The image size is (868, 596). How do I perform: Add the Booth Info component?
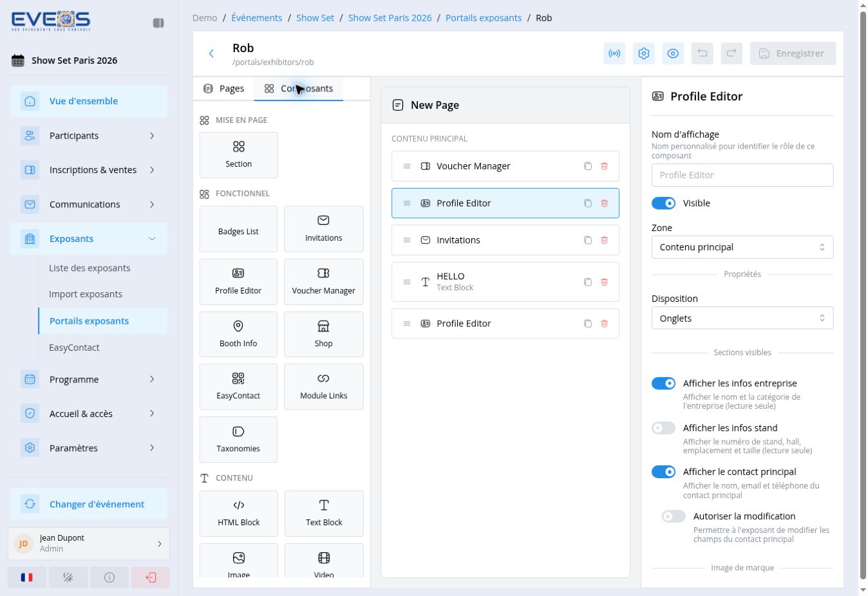238,334
